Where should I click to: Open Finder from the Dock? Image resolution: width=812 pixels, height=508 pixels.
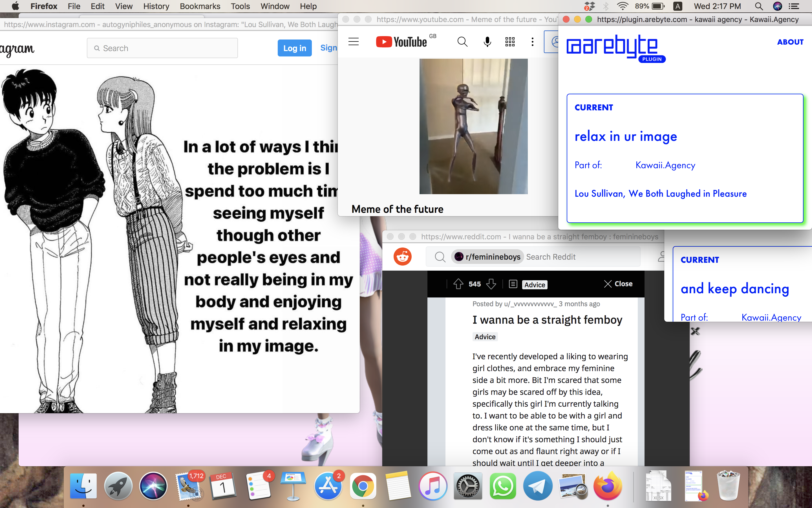coord(83,486)
